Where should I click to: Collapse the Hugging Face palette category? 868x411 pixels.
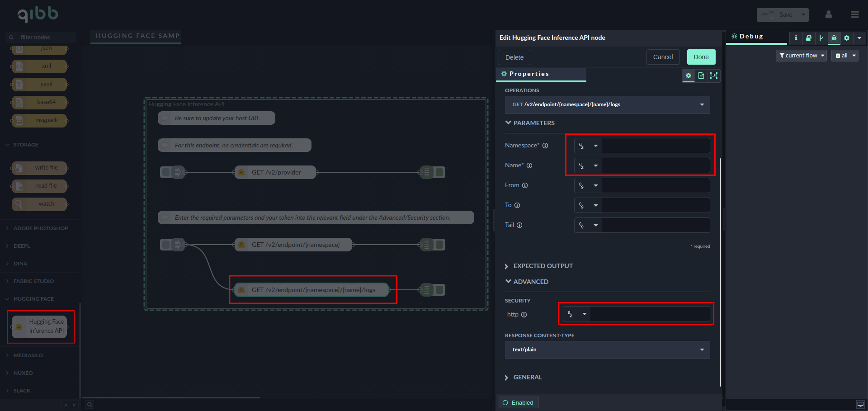pyautogui.click(x=33, y=299)
